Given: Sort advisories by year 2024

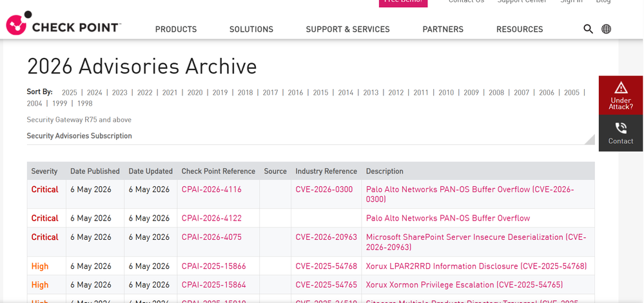Looking at the screenshot, I should [x=95, y=93].
